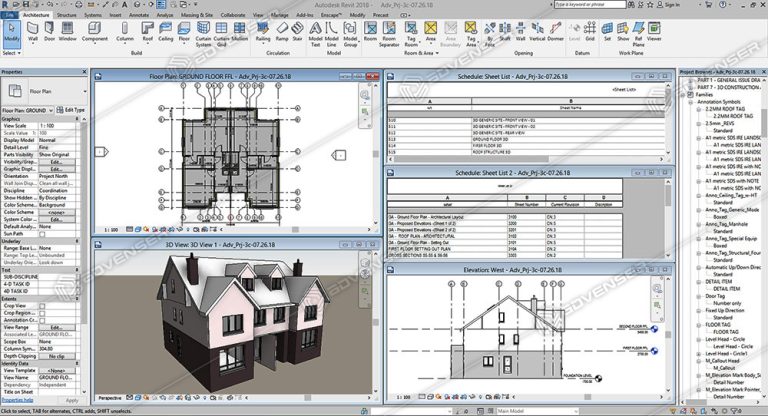Image resolution: width=768 pixels, height=416 pixels.
Task: Click the View Scale value 1 : 100
Action: (57, 126)
